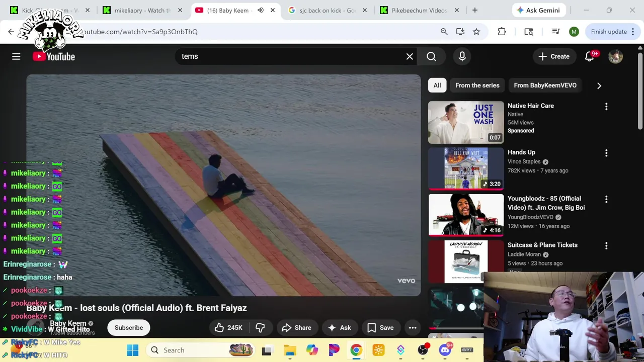
Task: Open File Explorer from taskbar
Action: point(290,350)
